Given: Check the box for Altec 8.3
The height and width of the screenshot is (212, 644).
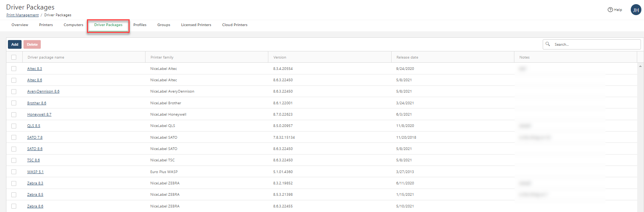Looking at the screenshot, I should point(14,69).
